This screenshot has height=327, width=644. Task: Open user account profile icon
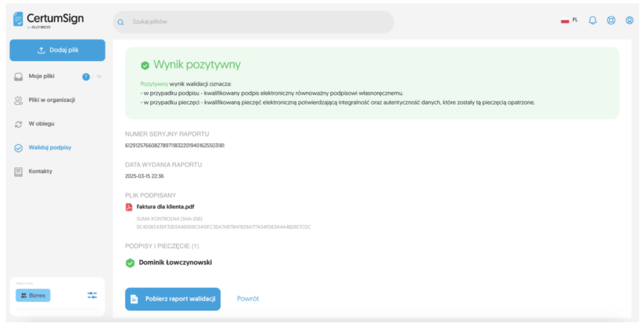click(x=629, y=20)
